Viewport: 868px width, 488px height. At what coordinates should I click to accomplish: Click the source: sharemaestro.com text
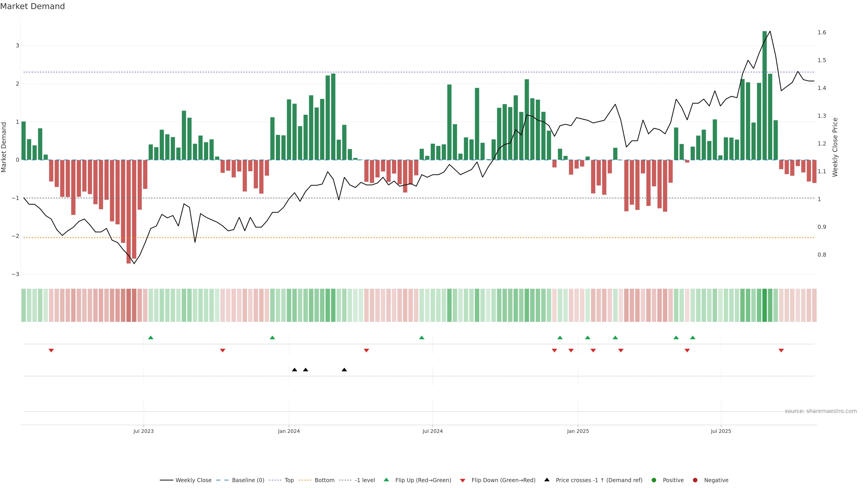(821, 411)
